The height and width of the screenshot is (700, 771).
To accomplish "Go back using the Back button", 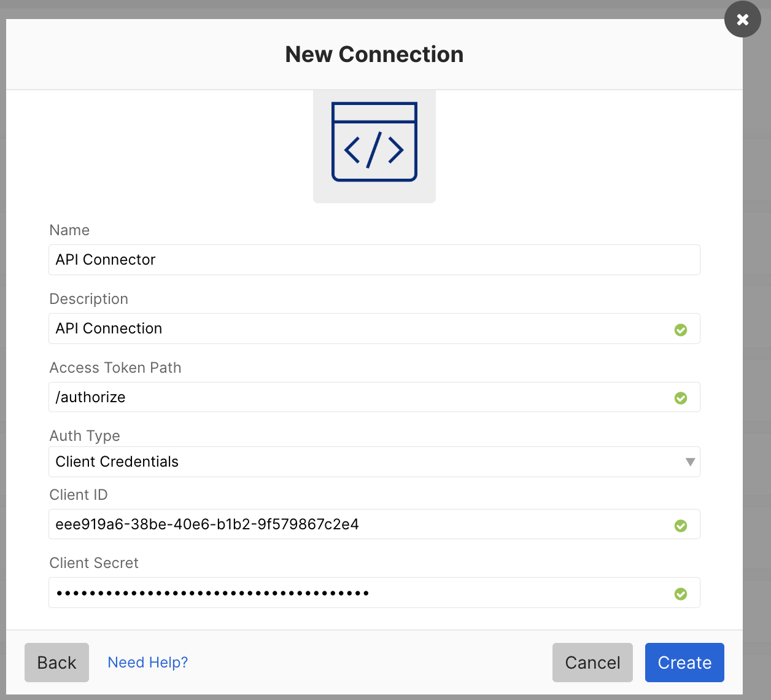I will coord(56,663).
